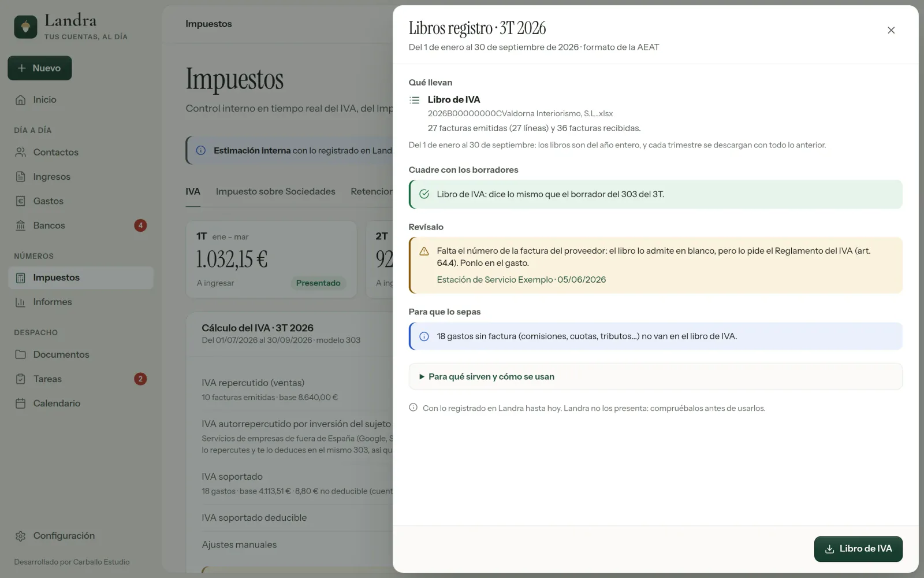Click the Bancos building icon
This screenshot has height=578, width=924.
pos(21,225)
